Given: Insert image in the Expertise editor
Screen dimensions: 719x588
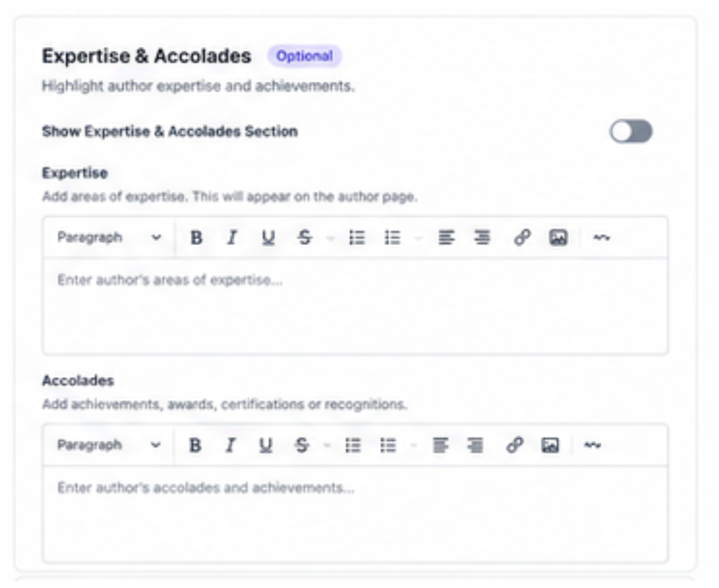Looking at the screenshot, I should click(558, 238).
